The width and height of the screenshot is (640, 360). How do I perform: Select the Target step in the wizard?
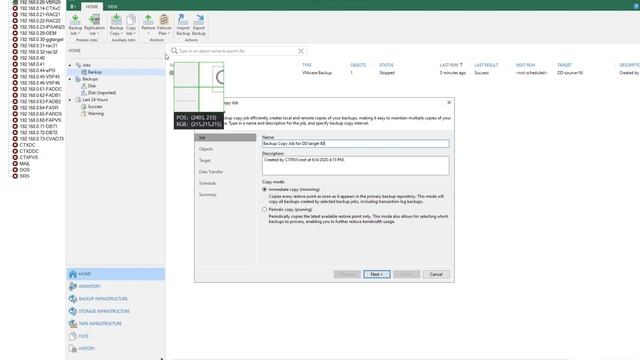tap(204, 161)
